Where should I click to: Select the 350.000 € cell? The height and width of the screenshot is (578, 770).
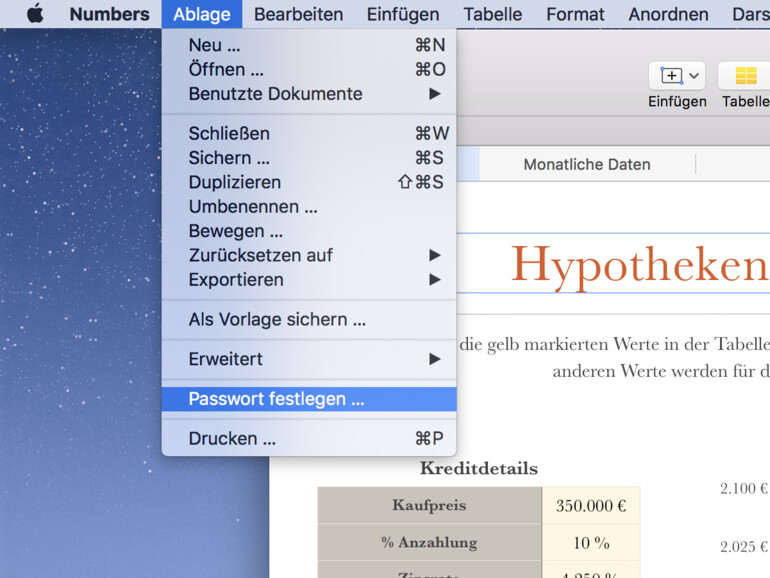(591, 505)
